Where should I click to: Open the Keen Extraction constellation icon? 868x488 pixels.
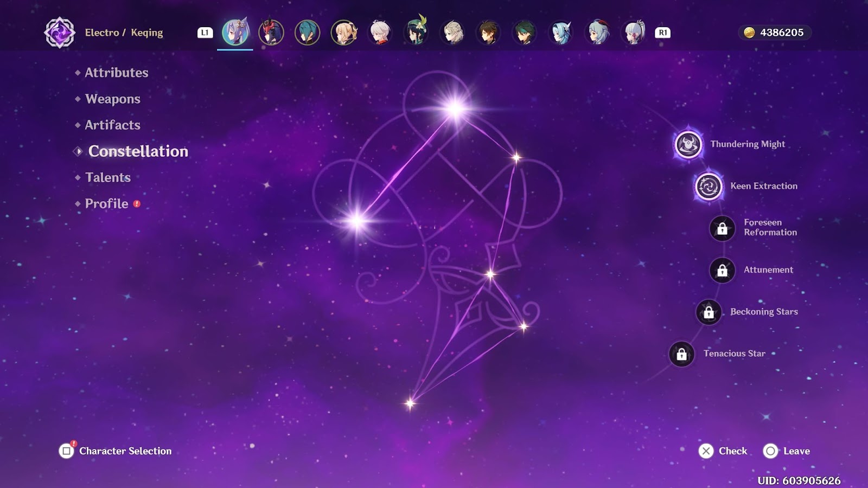(x=709, y=187)
